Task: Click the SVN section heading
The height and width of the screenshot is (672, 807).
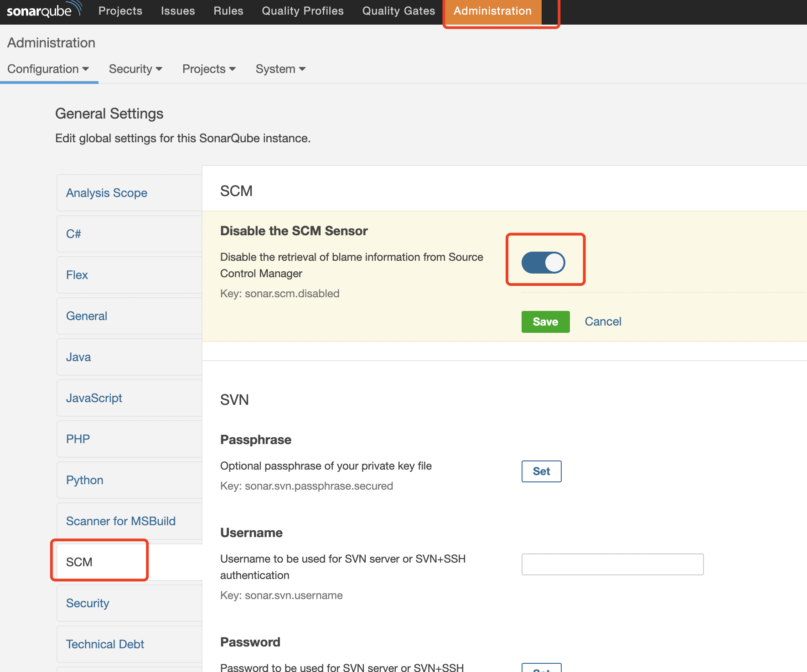Action: 234,400
